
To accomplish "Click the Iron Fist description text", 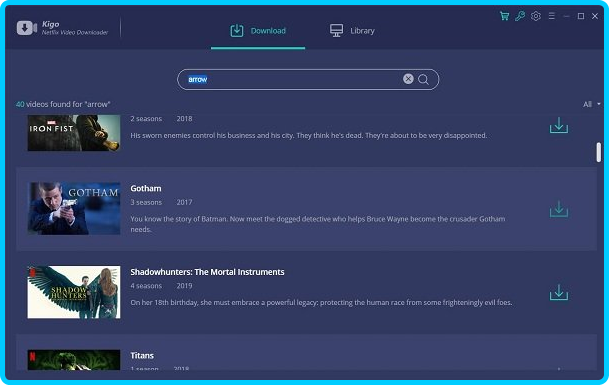I will pos(308,136).
